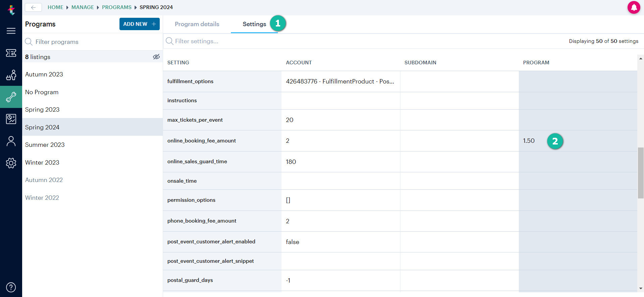The width and height of the screenshot is (644, 297).
Task: Click the SETTING column header
Action: click(178, 63)
